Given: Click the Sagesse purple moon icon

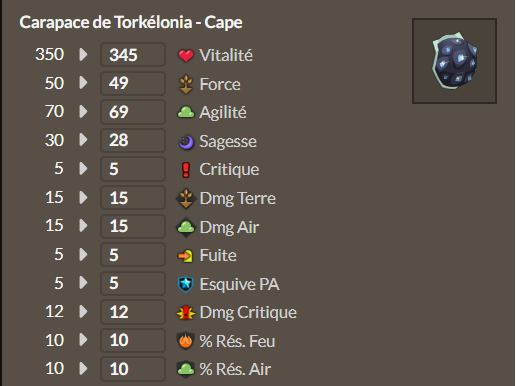Looking at the screenshot, I should (x=186, y=142).
